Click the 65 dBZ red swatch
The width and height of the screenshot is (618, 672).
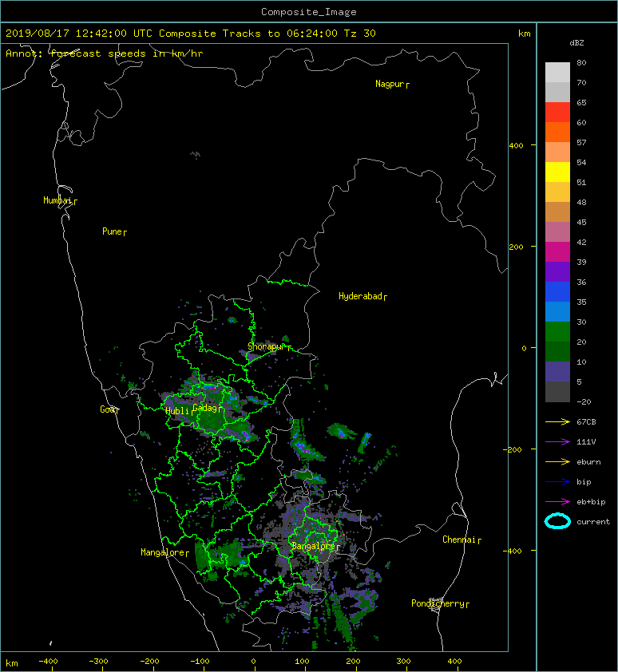click(x=557, y=112)
